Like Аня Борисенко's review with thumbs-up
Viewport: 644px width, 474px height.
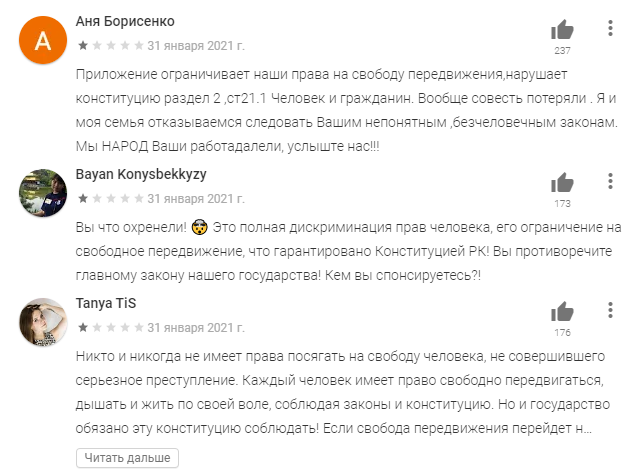coord(562,30)
